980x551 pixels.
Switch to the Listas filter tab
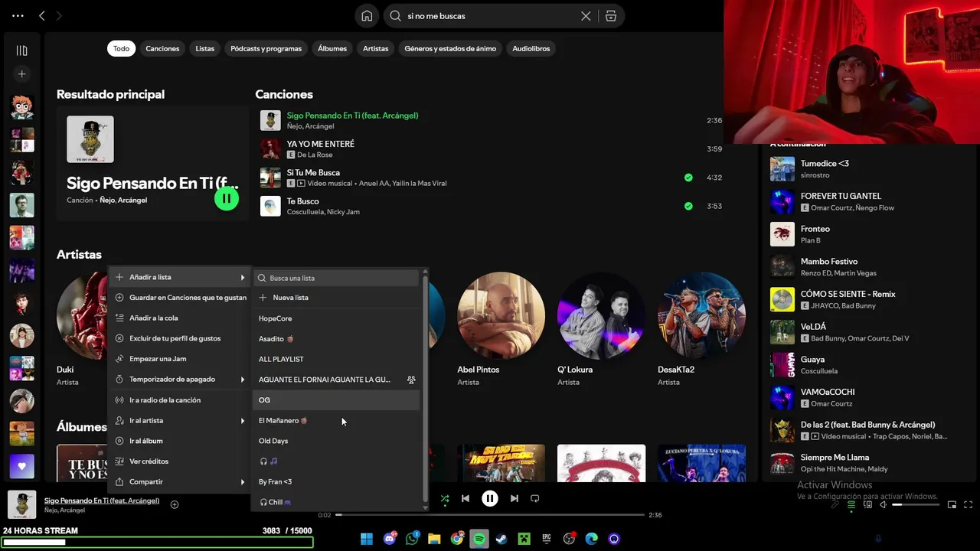(x=205, y=48)
